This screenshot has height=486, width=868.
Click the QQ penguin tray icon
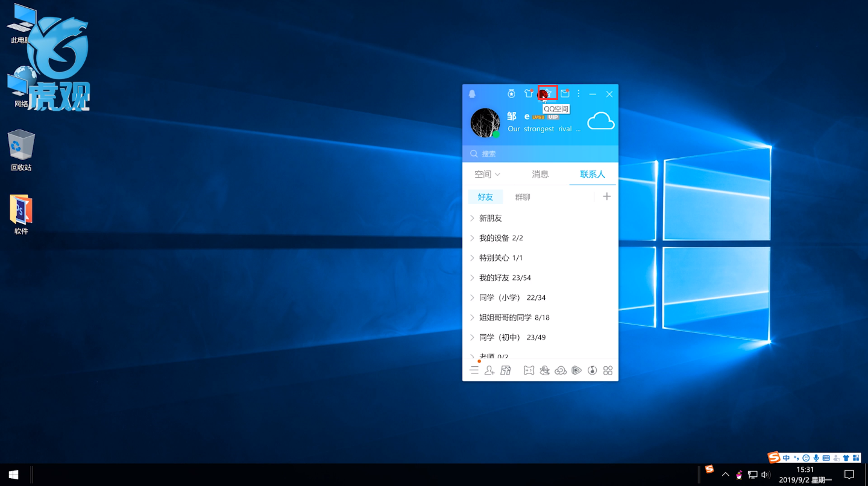(739, 475)
